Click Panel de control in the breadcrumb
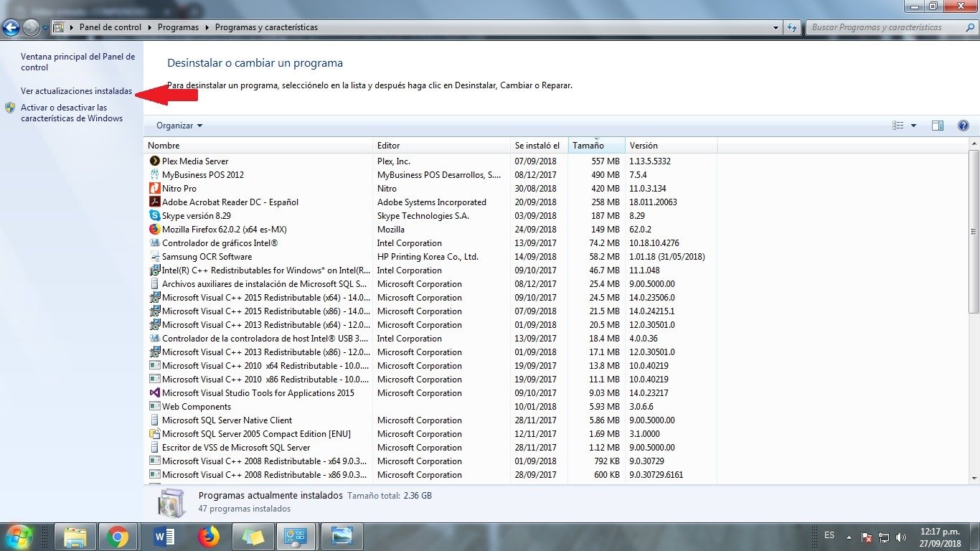This screenshot has width=980, height=551. tap(110, 27)
